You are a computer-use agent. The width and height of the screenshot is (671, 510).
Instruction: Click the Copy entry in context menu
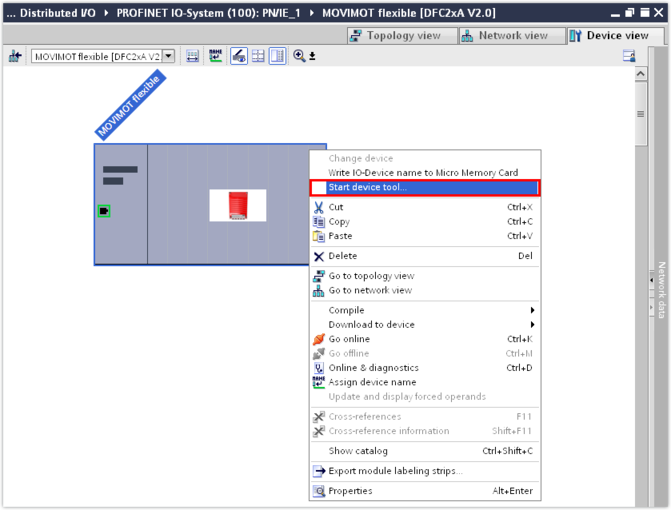[339, 222]
